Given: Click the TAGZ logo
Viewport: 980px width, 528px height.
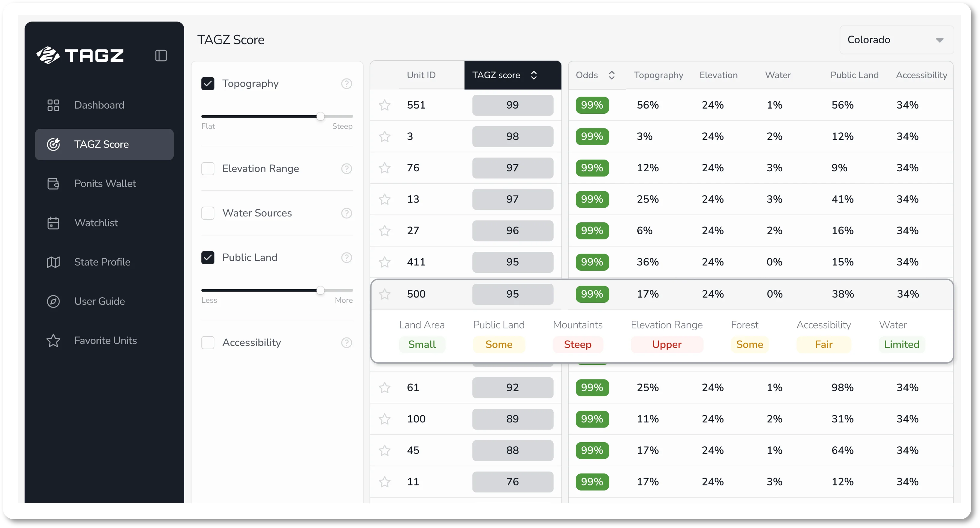Looking at the screenshot, I should pyautogui.click(x=80, y=55).
